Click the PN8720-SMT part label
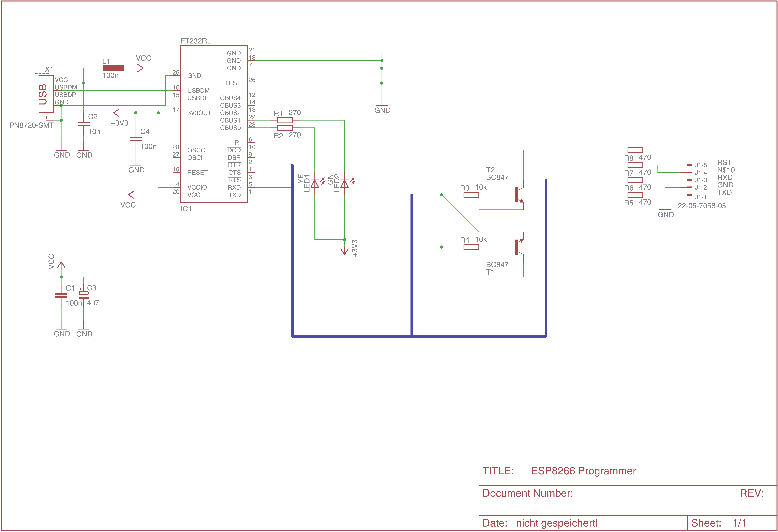The image size is (778, 532). coord(31,125)
